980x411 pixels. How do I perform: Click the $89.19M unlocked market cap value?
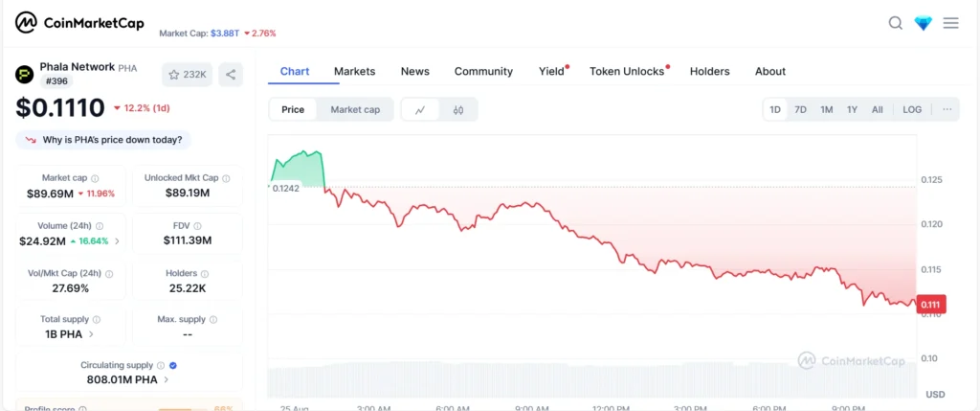pos(188,193)
